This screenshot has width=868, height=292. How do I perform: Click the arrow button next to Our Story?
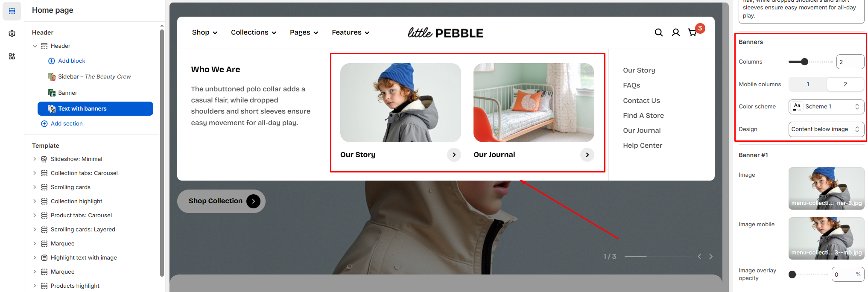454,155
